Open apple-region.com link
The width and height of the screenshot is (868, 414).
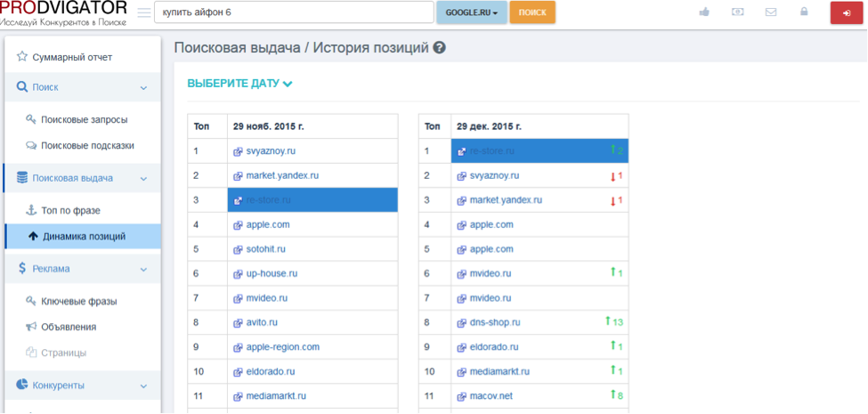[x=283, y=347]
